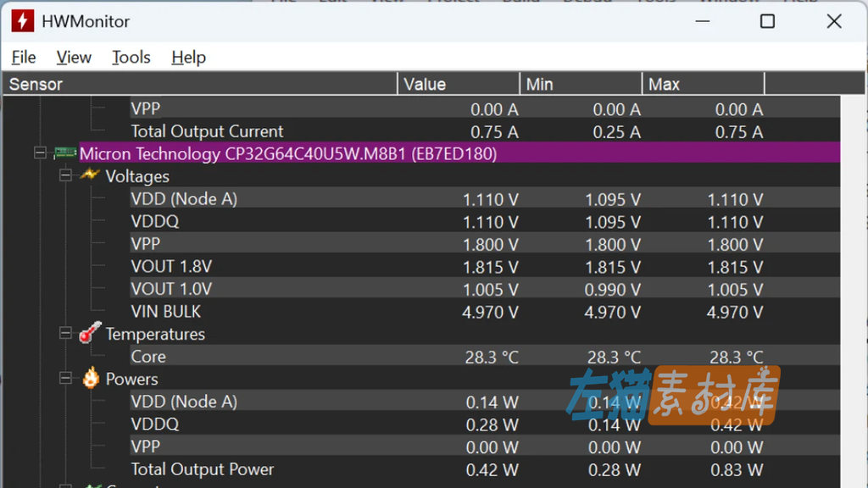
Task: Click the Powers flame icon
Action: pyautogui.click(x=91, y=378)
